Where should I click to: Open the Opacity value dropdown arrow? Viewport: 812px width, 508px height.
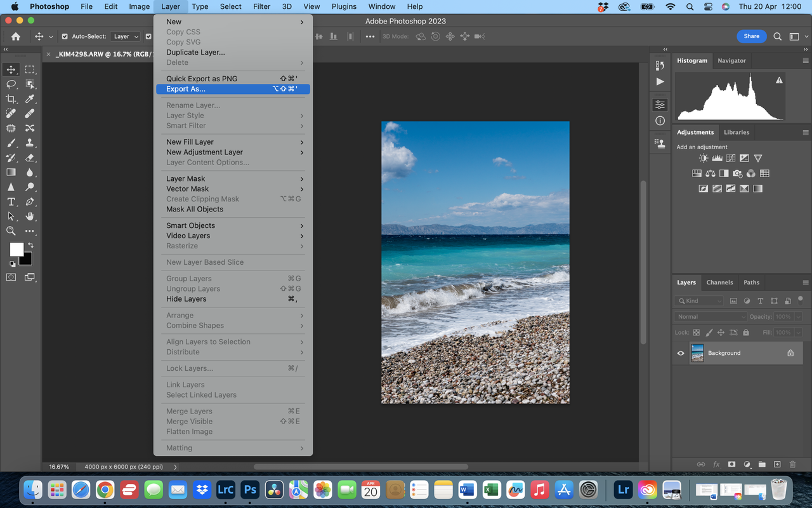[798, 316]
